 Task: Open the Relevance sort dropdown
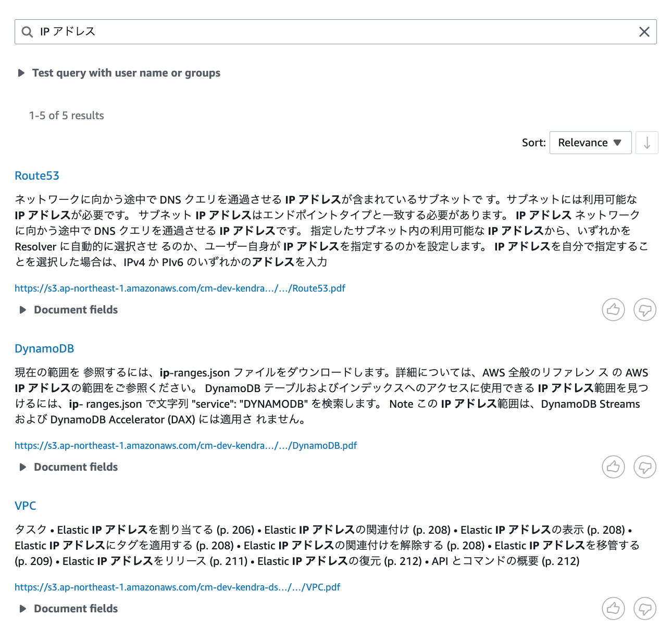[x=590, y=142]
